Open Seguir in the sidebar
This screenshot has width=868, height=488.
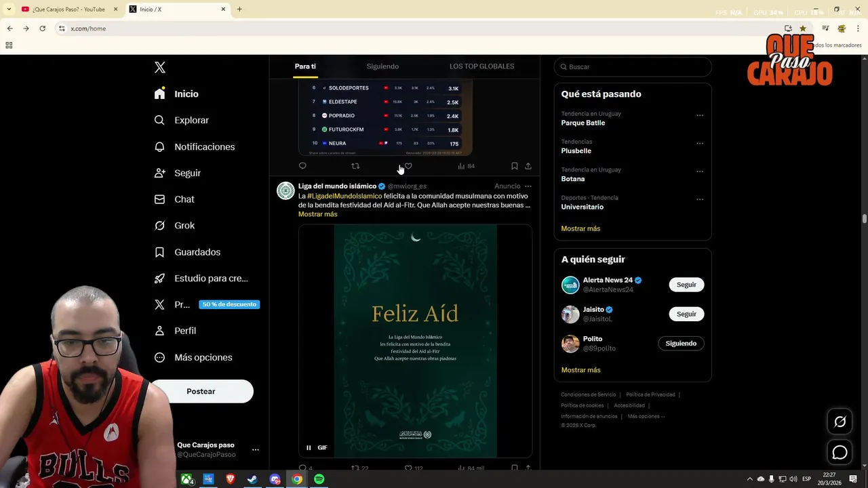(177, 173)
